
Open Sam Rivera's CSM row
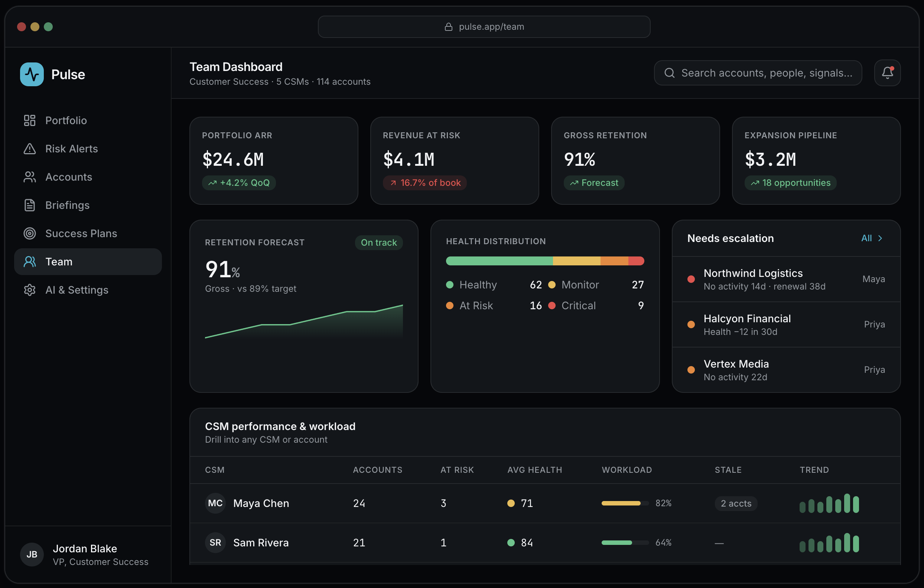click(545, 543)
